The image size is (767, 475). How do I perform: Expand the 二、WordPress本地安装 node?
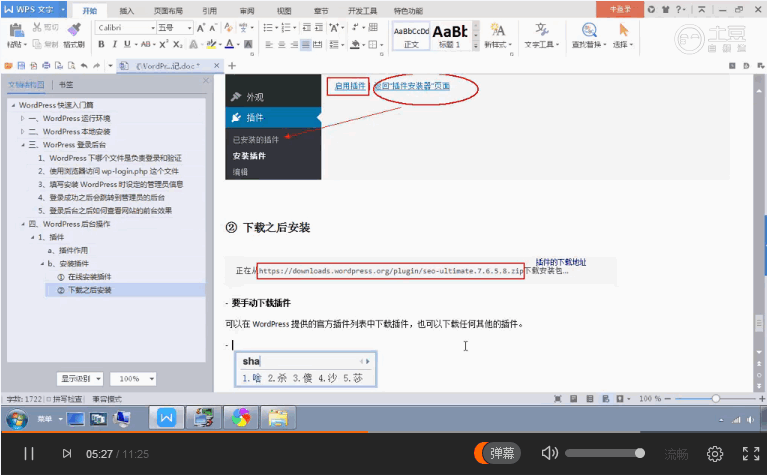click(x=23, y=132)
